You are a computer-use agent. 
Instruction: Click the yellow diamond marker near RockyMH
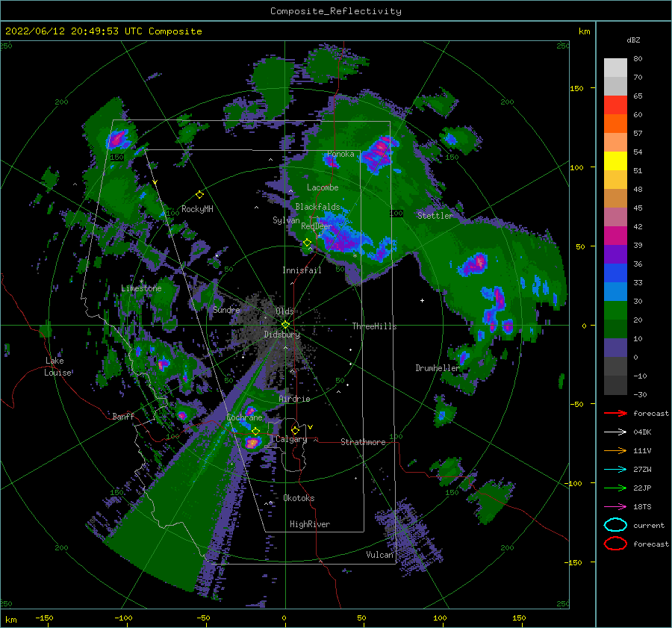click(199, 195)
